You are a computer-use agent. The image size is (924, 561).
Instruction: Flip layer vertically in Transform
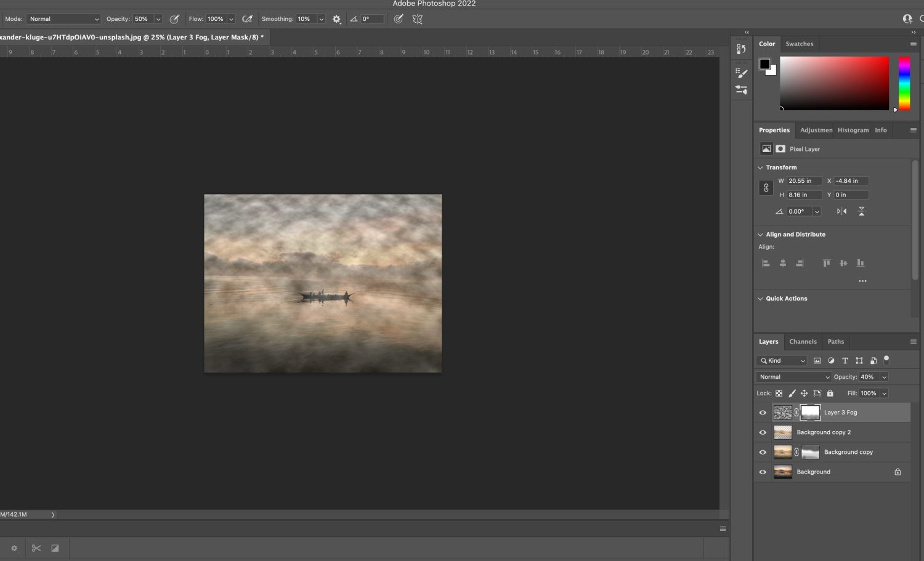(862, 211)
